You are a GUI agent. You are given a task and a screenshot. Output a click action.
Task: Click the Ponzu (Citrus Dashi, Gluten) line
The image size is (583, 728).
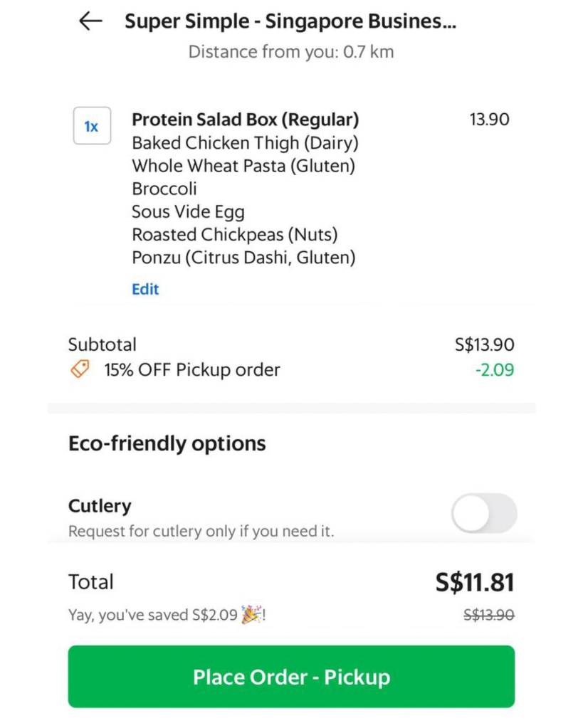click(x=243, y=258)
